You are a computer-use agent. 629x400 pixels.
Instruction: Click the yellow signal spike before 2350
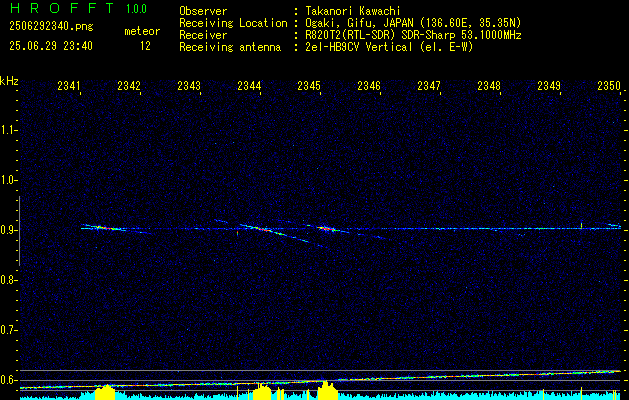(581, 225)
